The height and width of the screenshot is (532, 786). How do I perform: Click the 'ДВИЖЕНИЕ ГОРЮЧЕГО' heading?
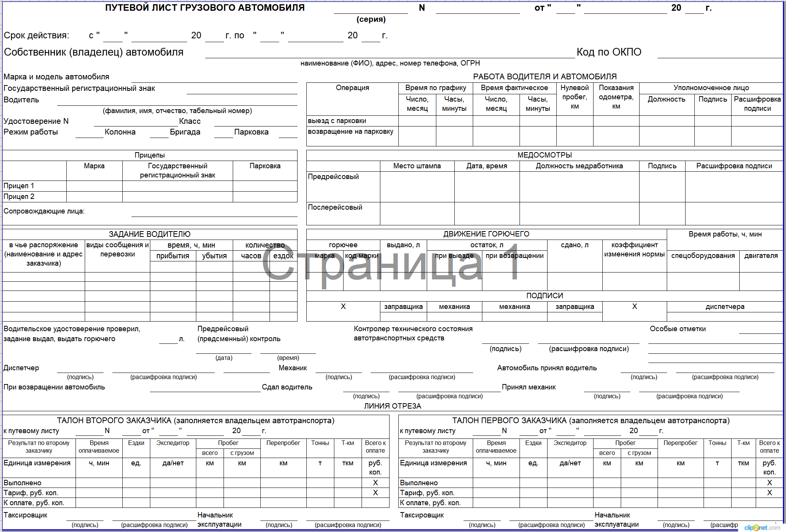pos(487,234)
